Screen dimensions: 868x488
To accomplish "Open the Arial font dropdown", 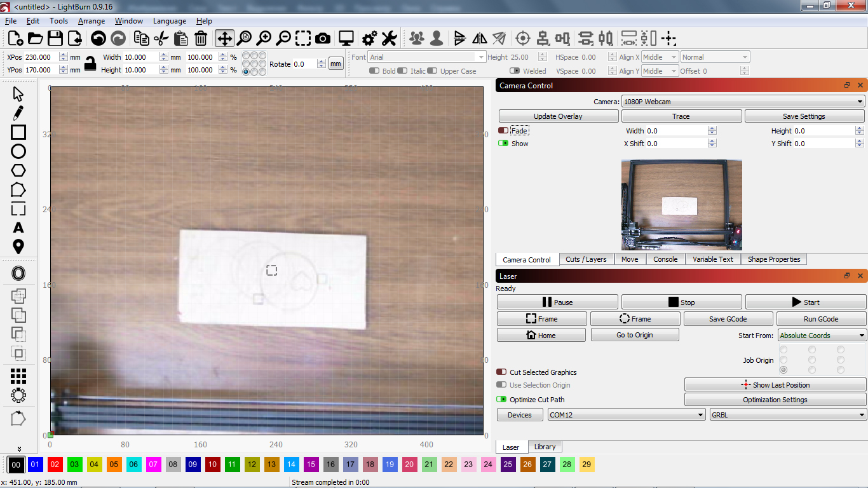I will point(427,57).
